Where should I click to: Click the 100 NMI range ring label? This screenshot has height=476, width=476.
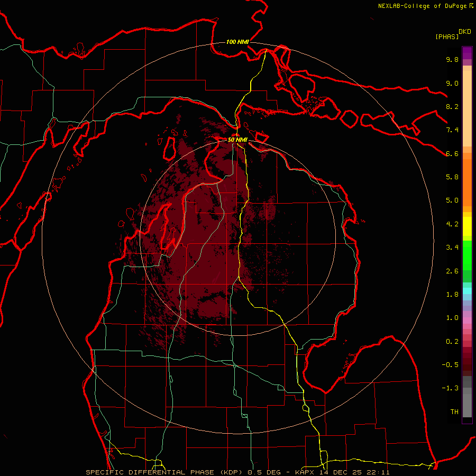[x=237, y=42]
